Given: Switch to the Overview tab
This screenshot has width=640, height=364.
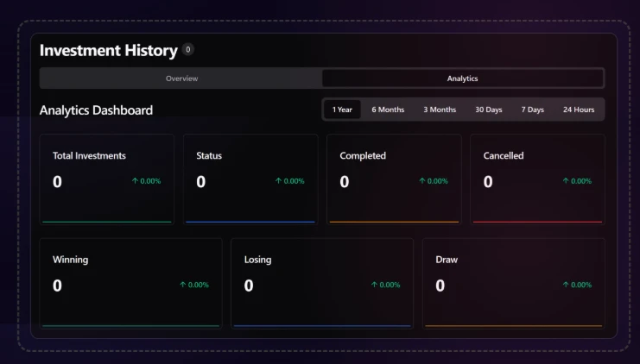Looking at the screenshot, I should tap(181, 78).
